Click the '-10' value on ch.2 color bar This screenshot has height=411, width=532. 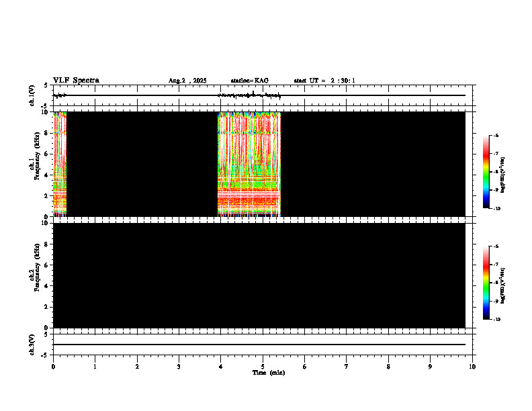pos(496,319)
